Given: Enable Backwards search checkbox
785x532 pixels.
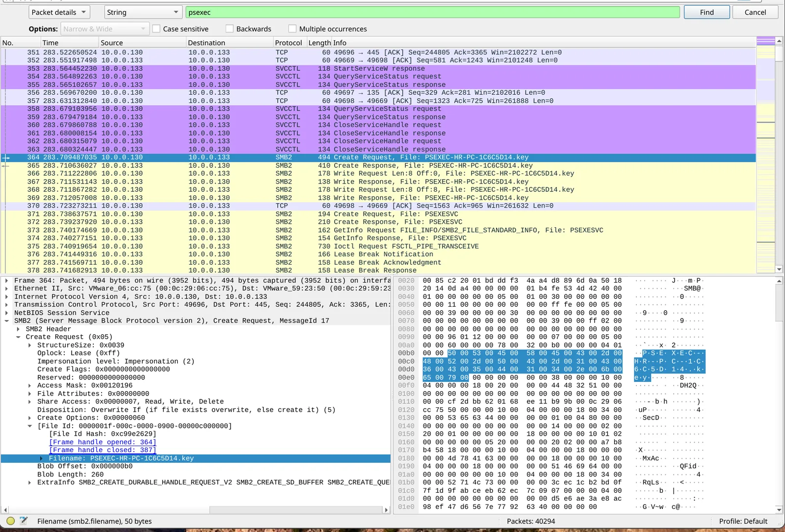Looking at the screenshot, I should coord(230,29).
